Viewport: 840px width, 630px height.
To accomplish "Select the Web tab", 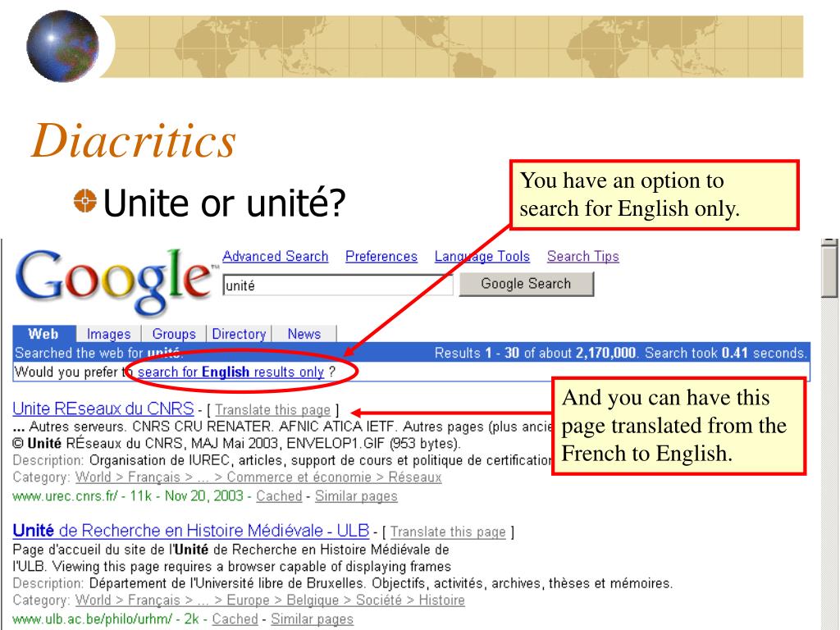I will (44, 334).
